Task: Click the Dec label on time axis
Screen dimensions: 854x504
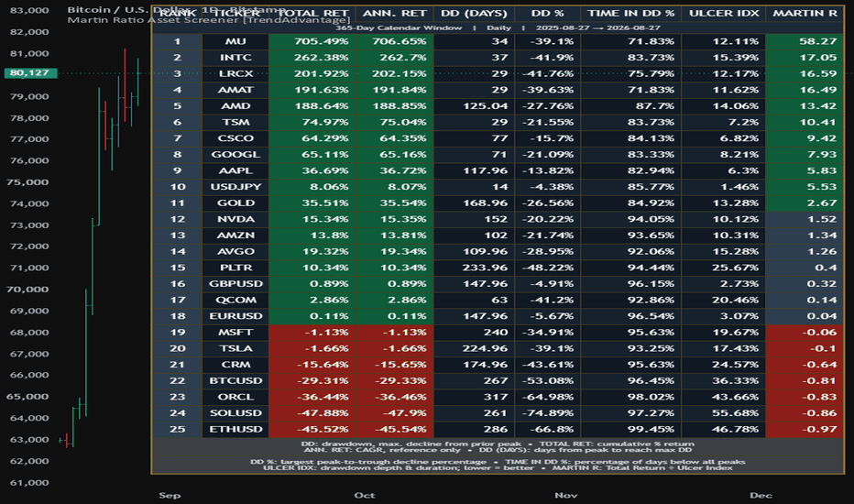Action: click(x=761, y=495)
